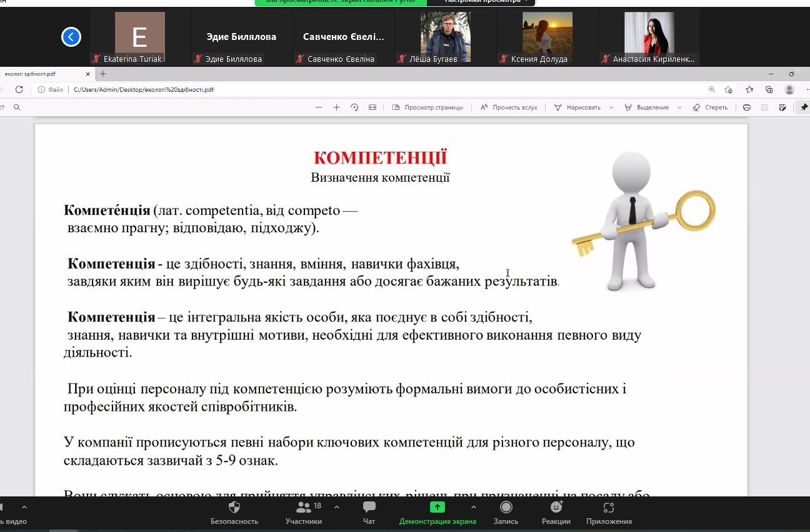Open the Участники participants panel

304,513
